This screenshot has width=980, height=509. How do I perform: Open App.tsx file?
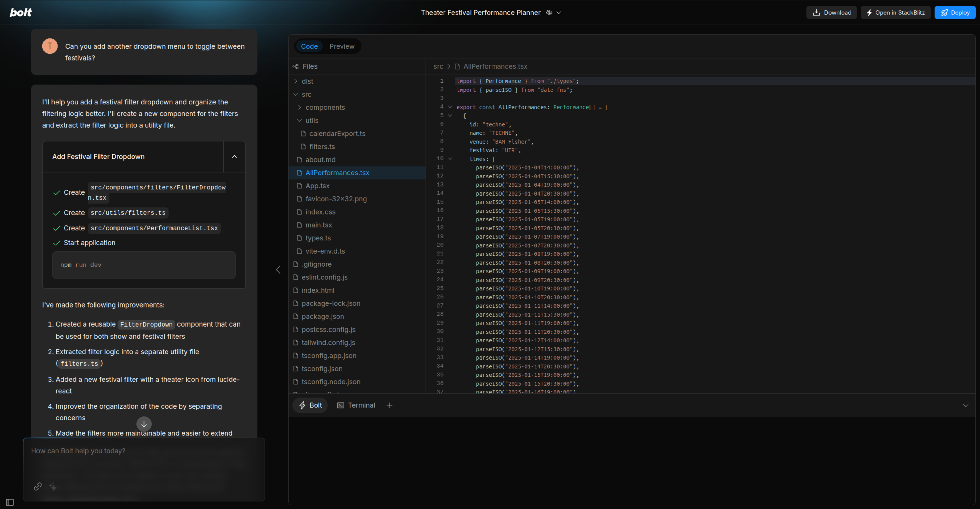(357, 186)
